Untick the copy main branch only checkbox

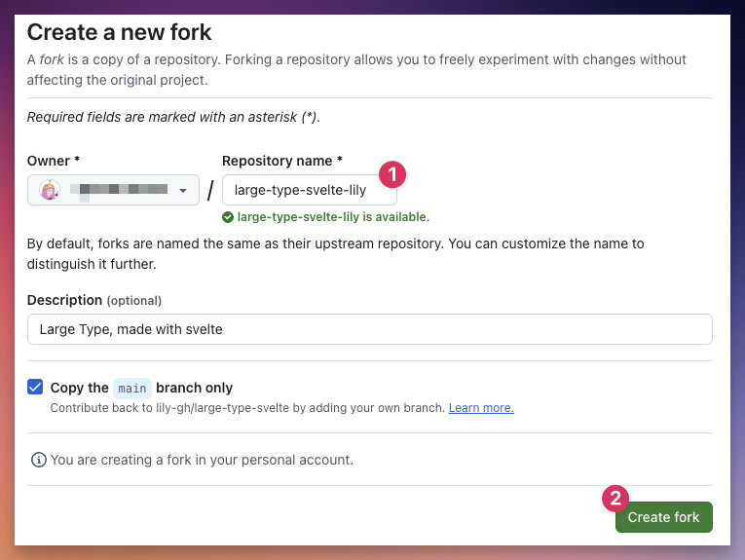click(x=35, y=387)
